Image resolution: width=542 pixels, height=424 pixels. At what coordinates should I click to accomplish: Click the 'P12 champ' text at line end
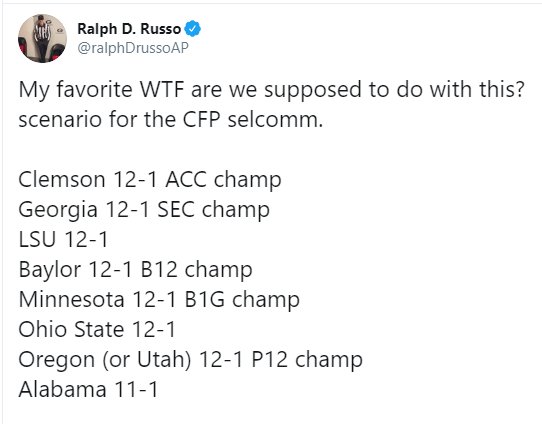click(x=307, y=359)
